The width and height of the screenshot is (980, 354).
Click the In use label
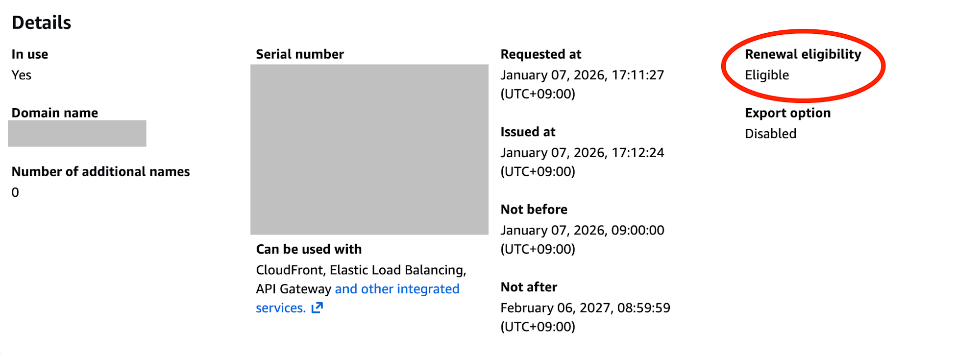click(29, 54)
